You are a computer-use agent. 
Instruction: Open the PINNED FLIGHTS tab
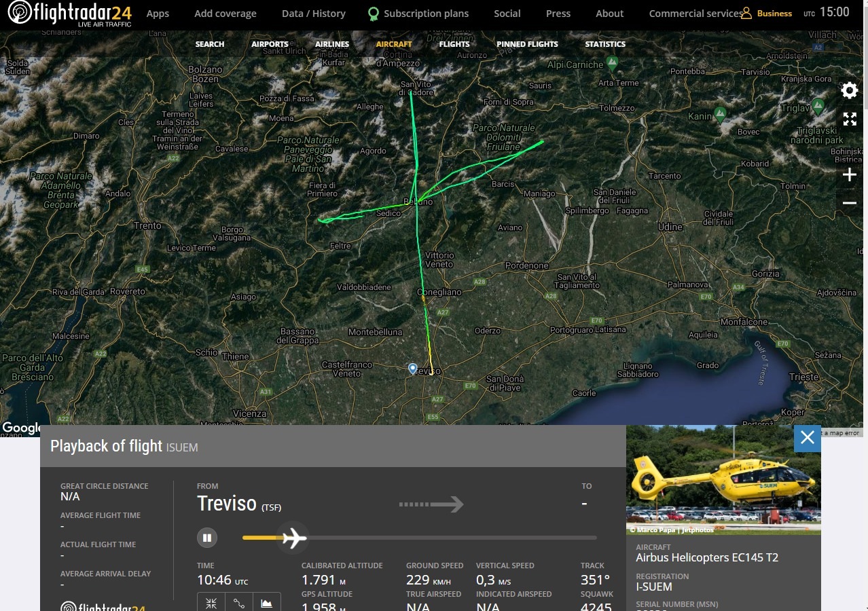point(527,44)
